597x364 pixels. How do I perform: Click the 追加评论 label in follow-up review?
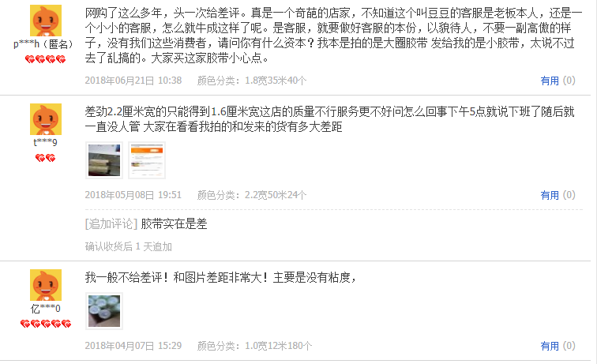click(111, 224)
